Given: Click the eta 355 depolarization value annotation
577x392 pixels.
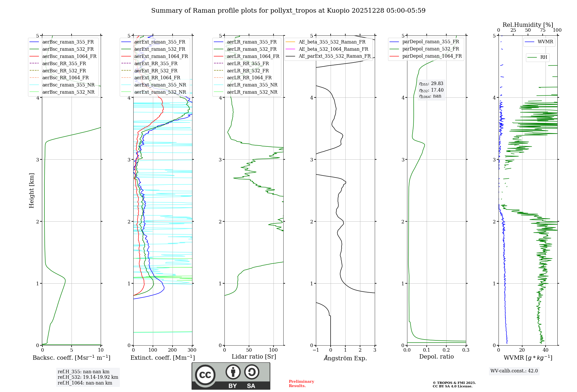Looking at the screenshot, I should click(x=431, y=84).
